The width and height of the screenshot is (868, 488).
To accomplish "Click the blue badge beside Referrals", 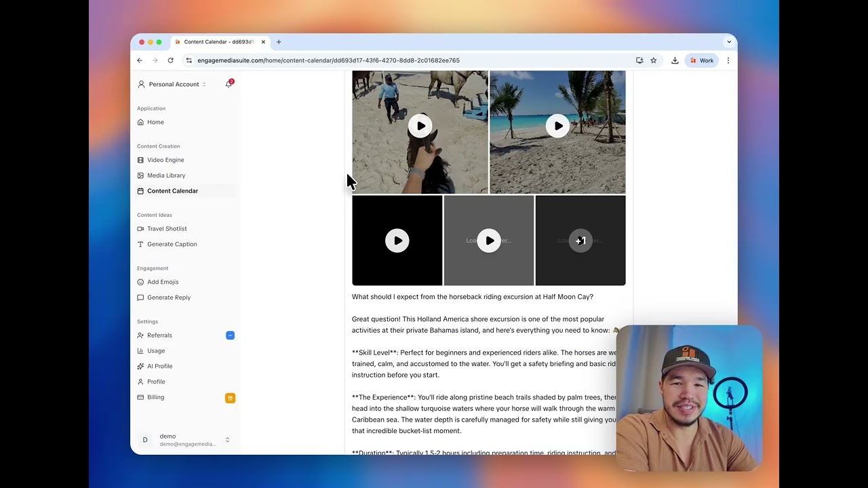I will click(230, 335).
